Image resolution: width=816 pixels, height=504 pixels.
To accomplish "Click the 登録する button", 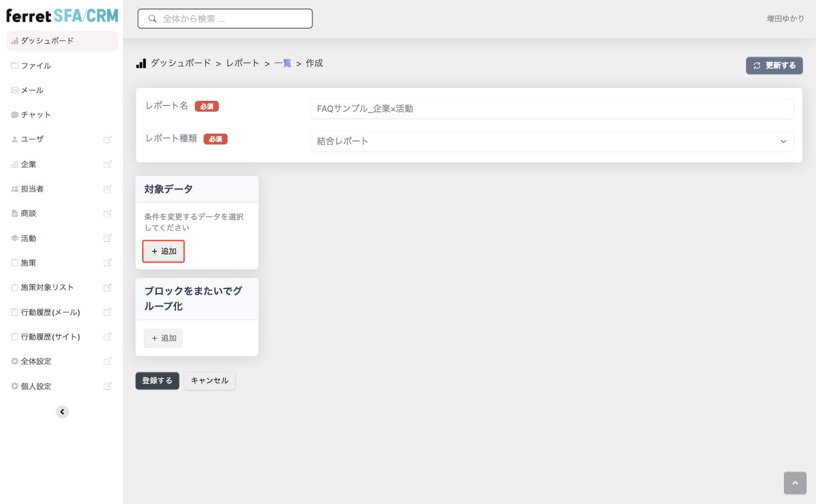I will [x=157, y=381].
